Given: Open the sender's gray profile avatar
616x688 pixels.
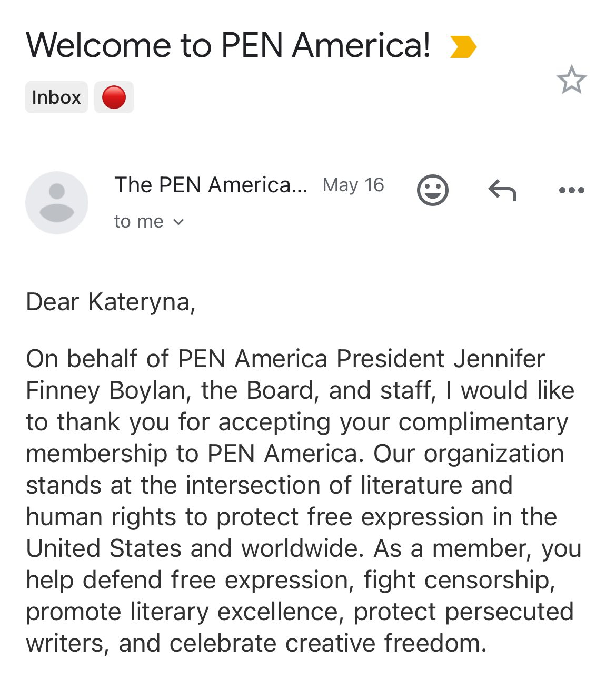Looking at the screenshot, I should [x=57, y=202].
